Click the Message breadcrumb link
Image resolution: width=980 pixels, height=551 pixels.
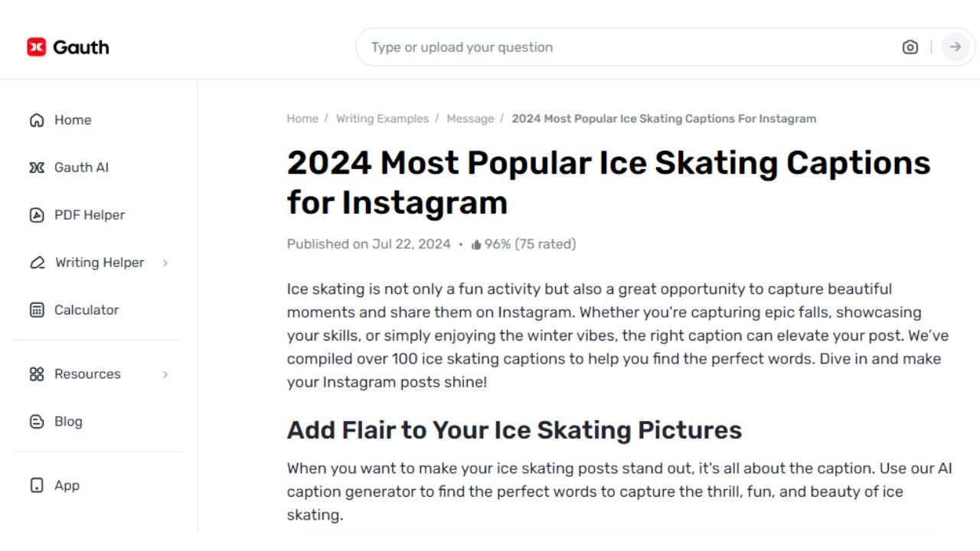pyautogui.click(x=470, y=119)
